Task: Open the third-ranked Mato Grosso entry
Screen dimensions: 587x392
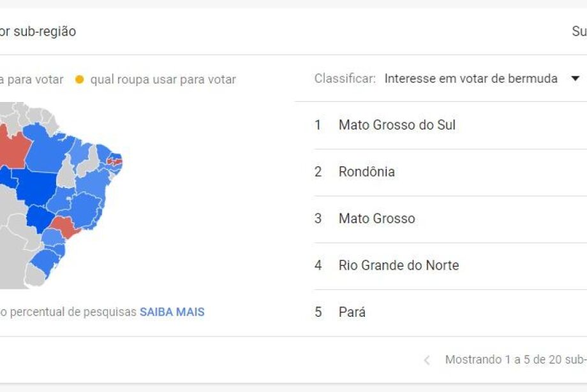Action: tap(376, 219)
